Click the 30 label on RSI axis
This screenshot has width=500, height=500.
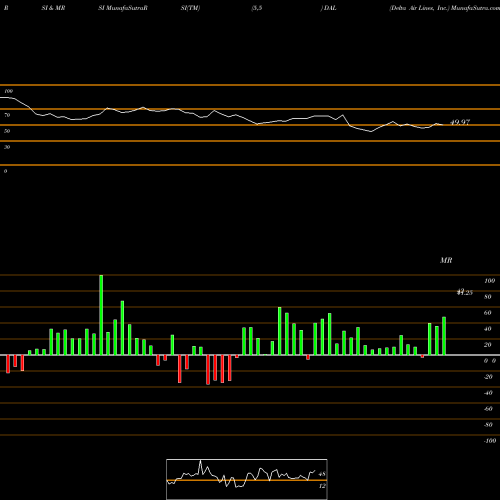[x=7, y=147]
